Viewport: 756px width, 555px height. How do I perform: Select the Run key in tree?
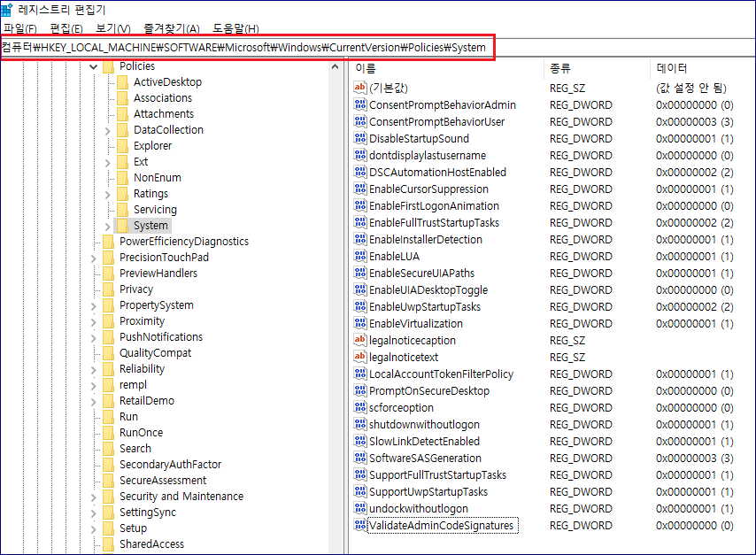pos(128,417)
